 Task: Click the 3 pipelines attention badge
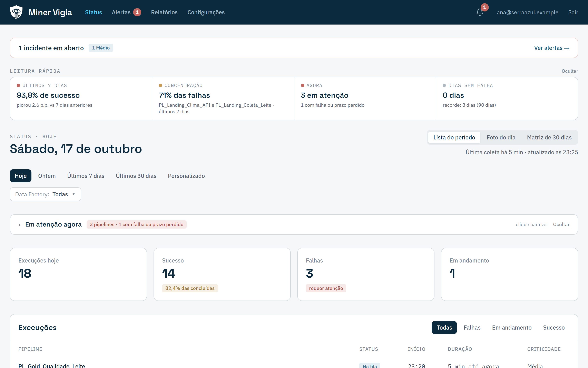point(137,224)
